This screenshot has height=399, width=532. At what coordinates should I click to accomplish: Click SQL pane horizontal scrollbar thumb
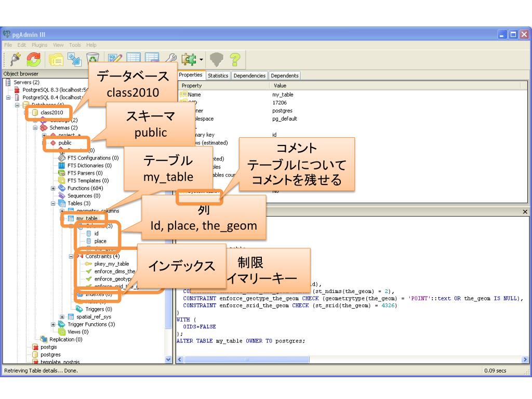pyautogui.click(x=247, y=360)
